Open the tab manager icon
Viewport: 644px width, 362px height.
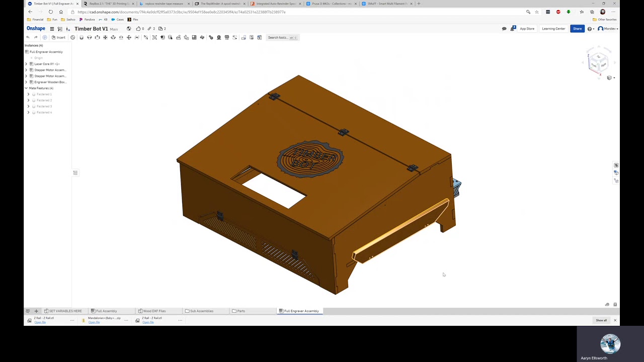pyautogui.click(x=28, y=311)
